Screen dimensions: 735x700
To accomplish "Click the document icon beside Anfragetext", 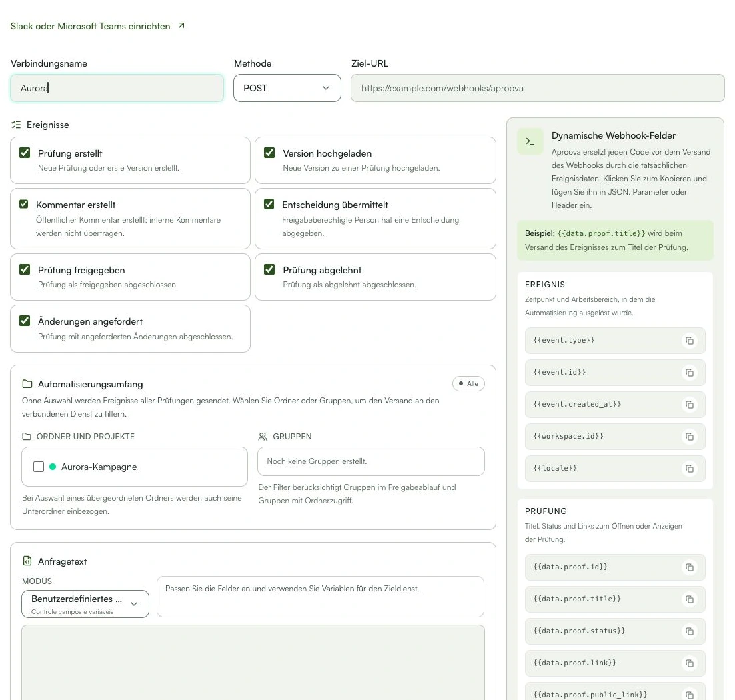I will [27, 561].
